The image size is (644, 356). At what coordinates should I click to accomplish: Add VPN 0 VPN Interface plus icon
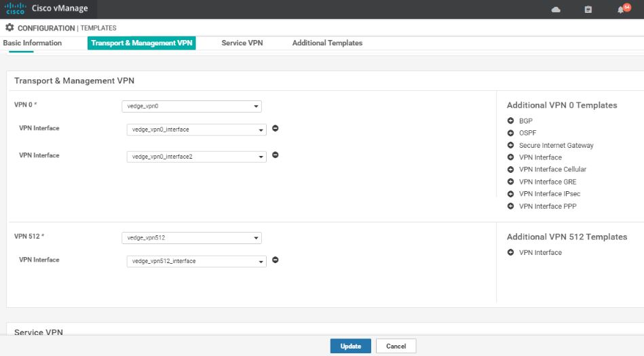(x=510, y=157)
